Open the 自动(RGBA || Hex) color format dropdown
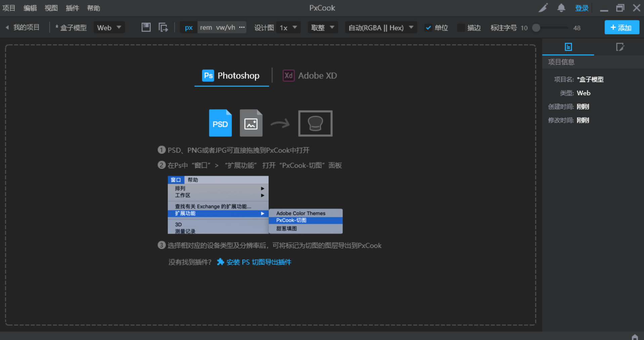 pos(381,28)
